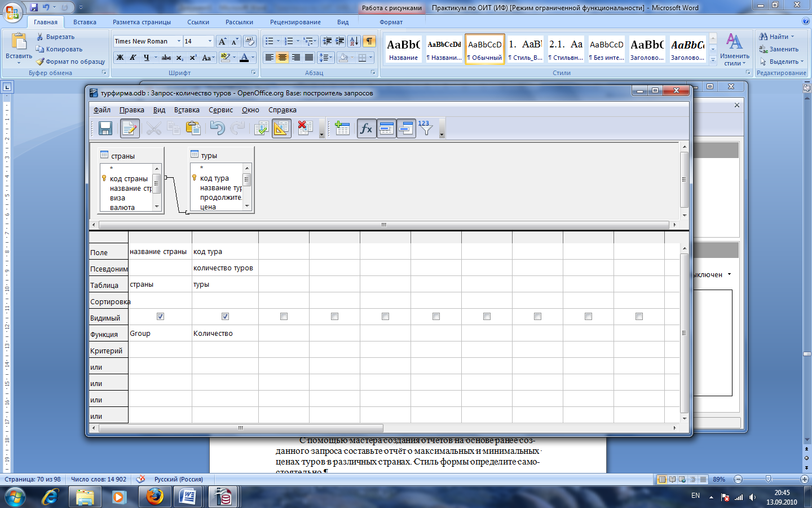Check the Visible box in the seventh column
The width and height of the screenshot is (812, 508).
(x=487, y=317)
